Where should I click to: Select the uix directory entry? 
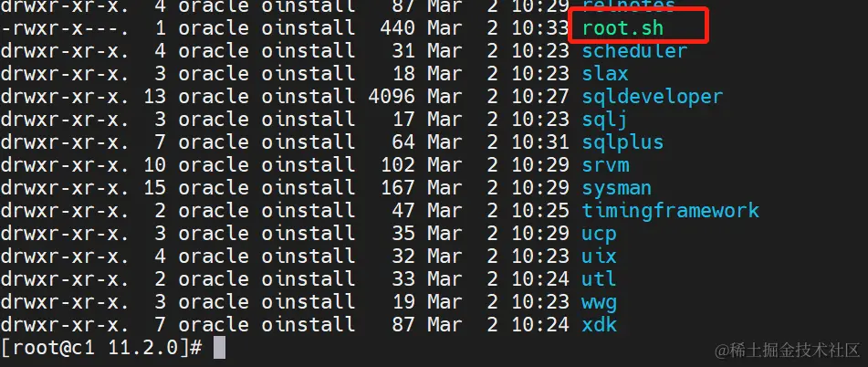[x=599, y=257]
